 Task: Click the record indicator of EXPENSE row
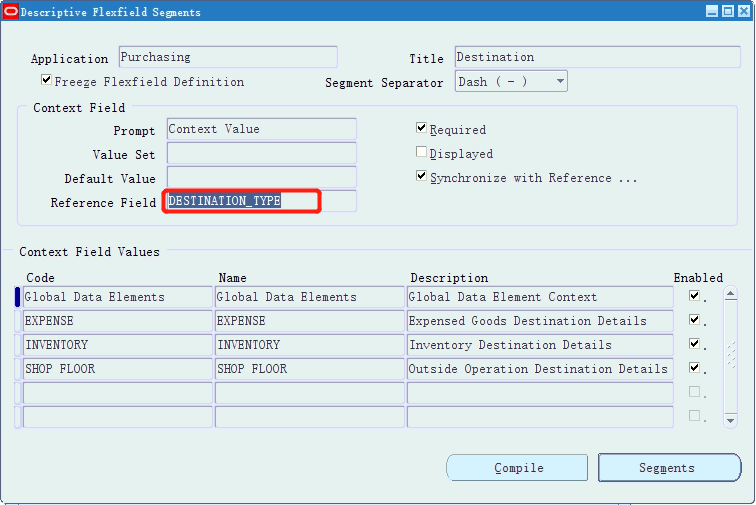[x=18, y=321]
